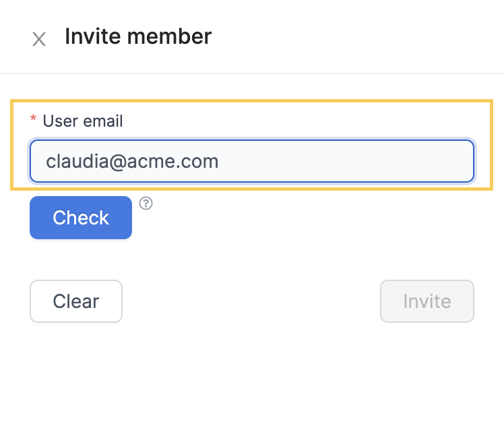Open the tooltip icon beside Check
504x434 pixels.
(x=146, y=204)
